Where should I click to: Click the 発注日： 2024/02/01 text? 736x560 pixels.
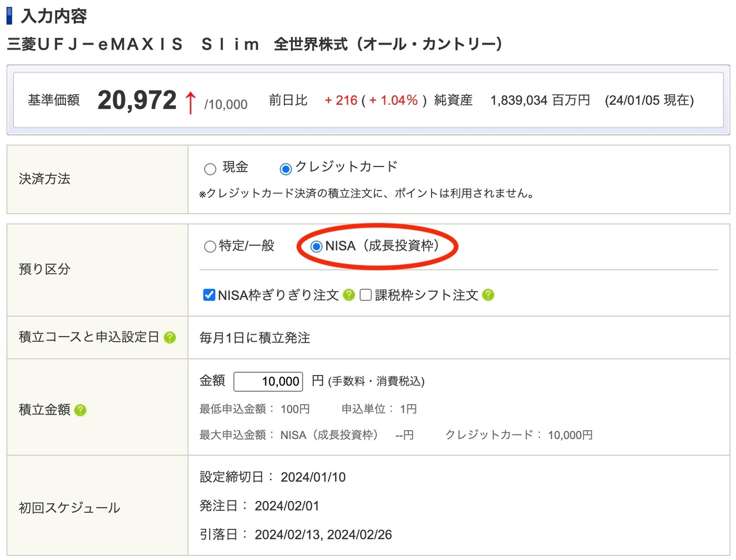point(259,506)
